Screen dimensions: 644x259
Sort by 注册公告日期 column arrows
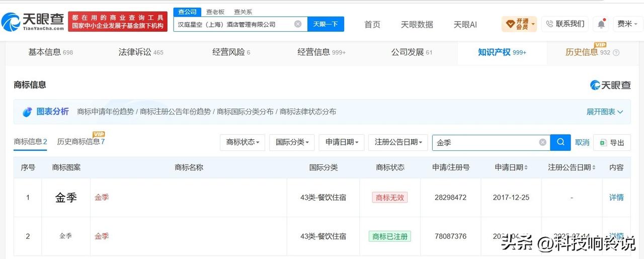[594, 167]
